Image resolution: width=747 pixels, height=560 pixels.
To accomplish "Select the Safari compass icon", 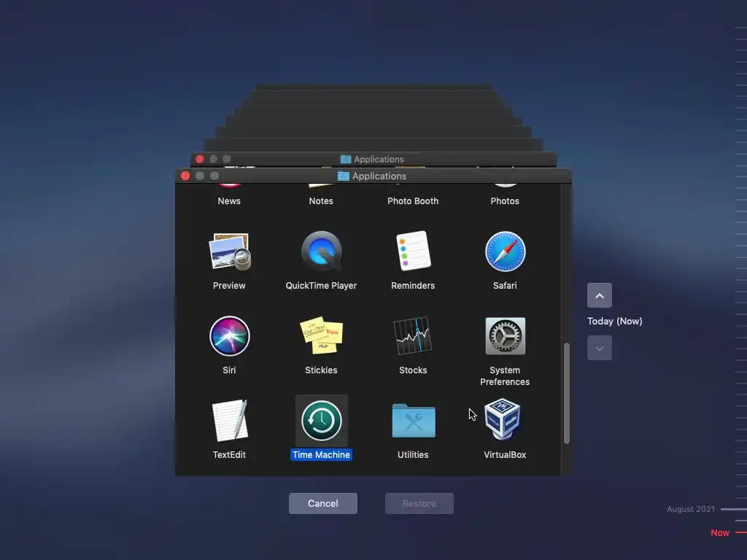I will [505, 252].
